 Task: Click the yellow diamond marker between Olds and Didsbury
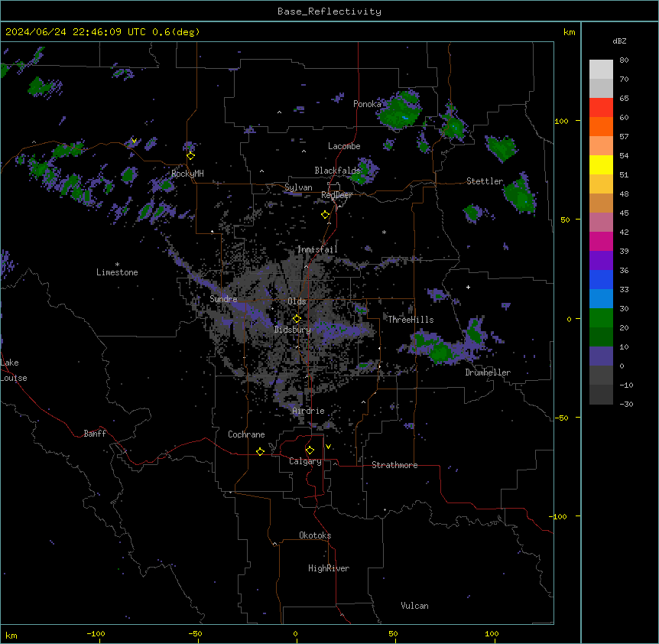(297, 319)
